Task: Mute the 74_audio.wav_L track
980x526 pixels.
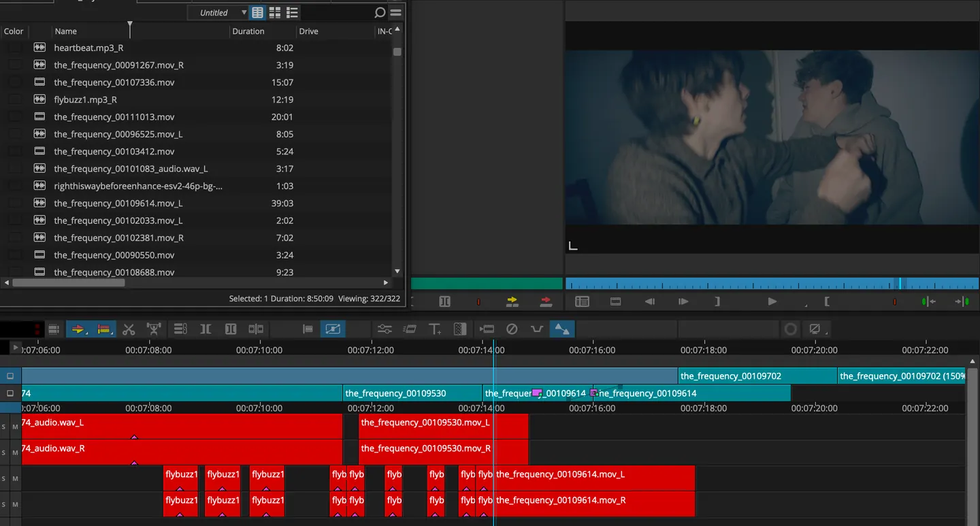Action: tap(15, 427)
